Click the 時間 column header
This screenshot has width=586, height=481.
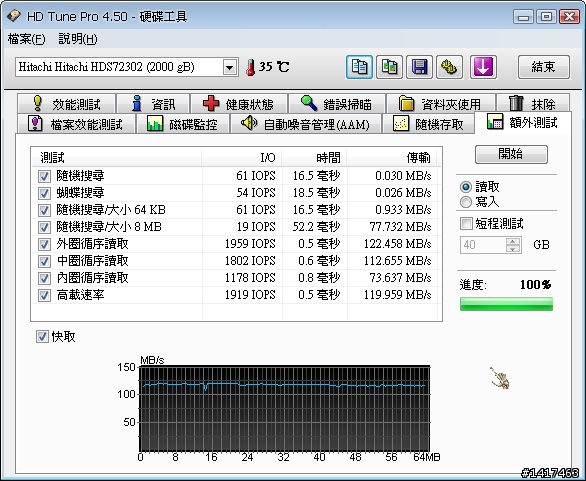315,157
